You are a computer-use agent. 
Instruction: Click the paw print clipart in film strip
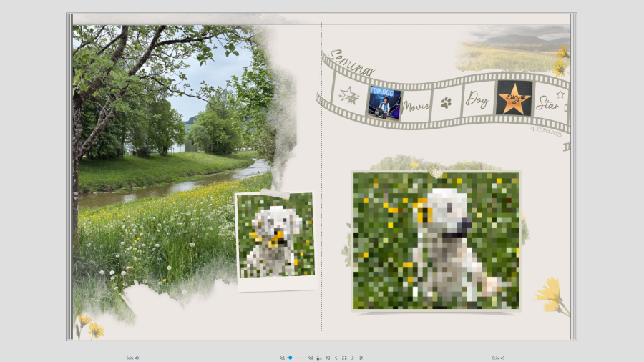pyautogui.click(x=447, y=102)
